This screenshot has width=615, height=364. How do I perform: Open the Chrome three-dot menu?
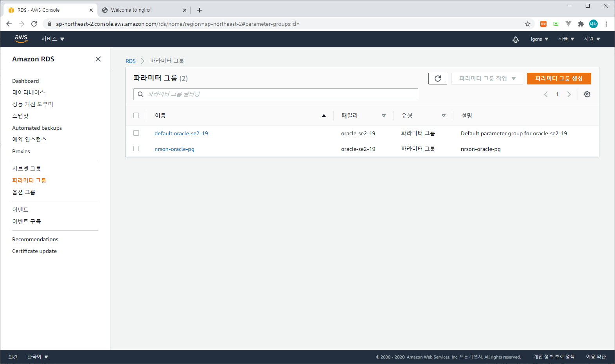click(x=606, y=24)
